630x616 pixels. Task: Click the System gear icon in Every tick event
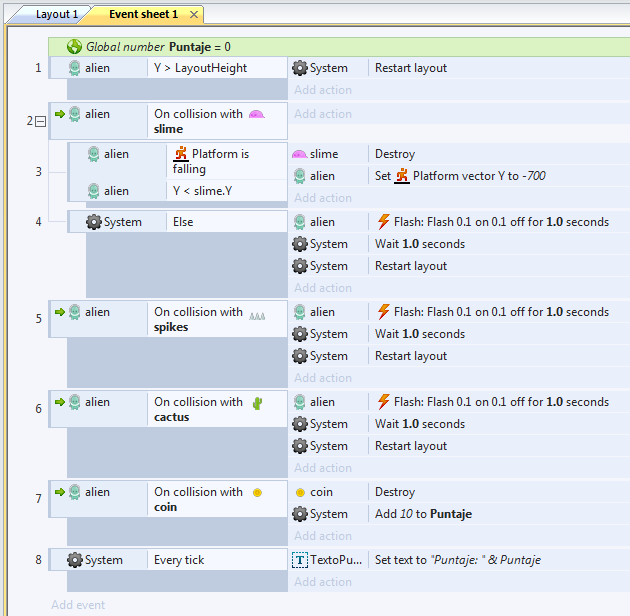click(75, 560)
